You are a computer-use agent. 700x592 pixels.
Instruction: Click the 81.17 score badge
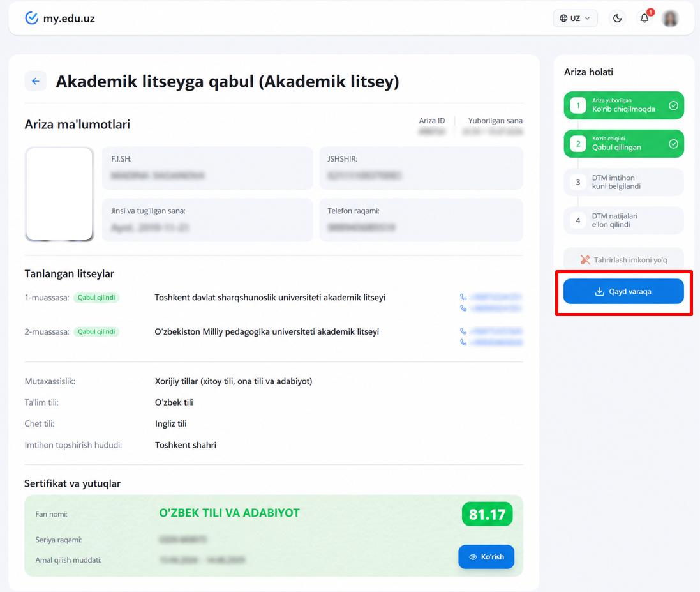(x=487, y=514)
